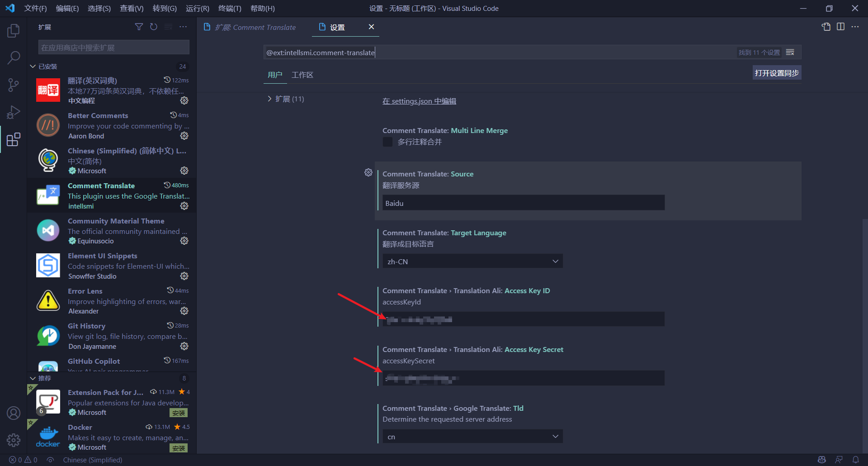Select the Extensions view icon

pyautogui.click(x=14, y=139)
